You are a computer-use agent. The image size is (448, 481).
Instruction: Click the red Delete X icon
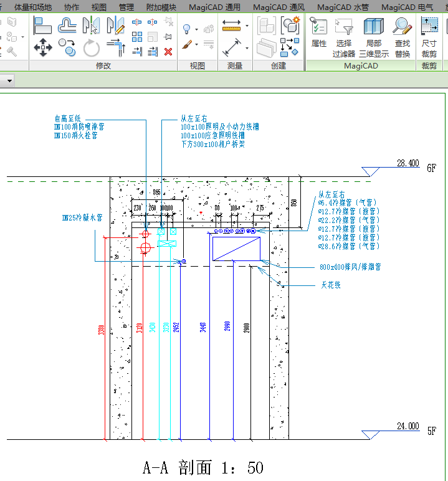(168, 52)
